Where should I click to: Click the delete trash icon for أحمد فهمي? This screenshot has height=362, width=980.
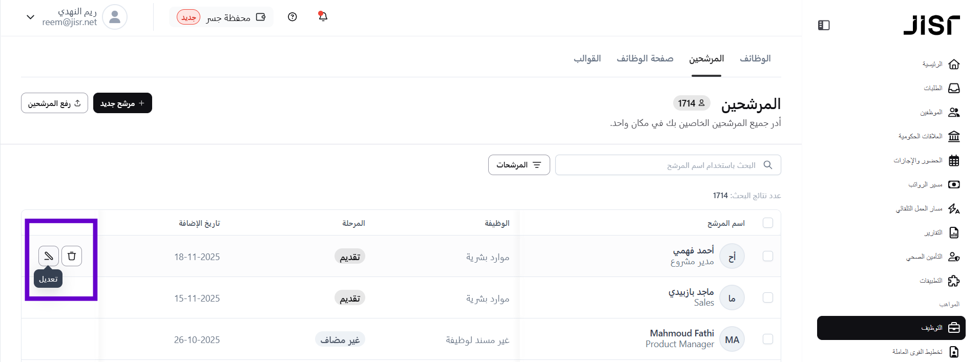tap(72, 256)
